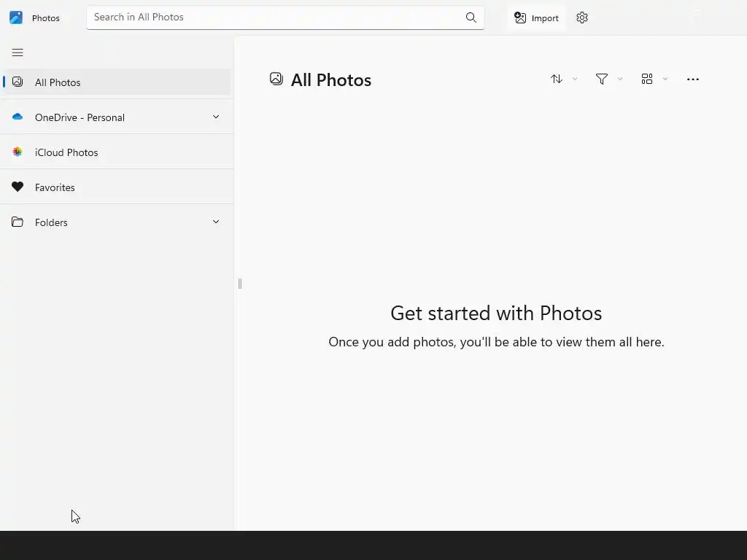Viewport: 747px width, 560px height.
Task: Click the gallery view layout icon
Action: click(x=647, y=79)
